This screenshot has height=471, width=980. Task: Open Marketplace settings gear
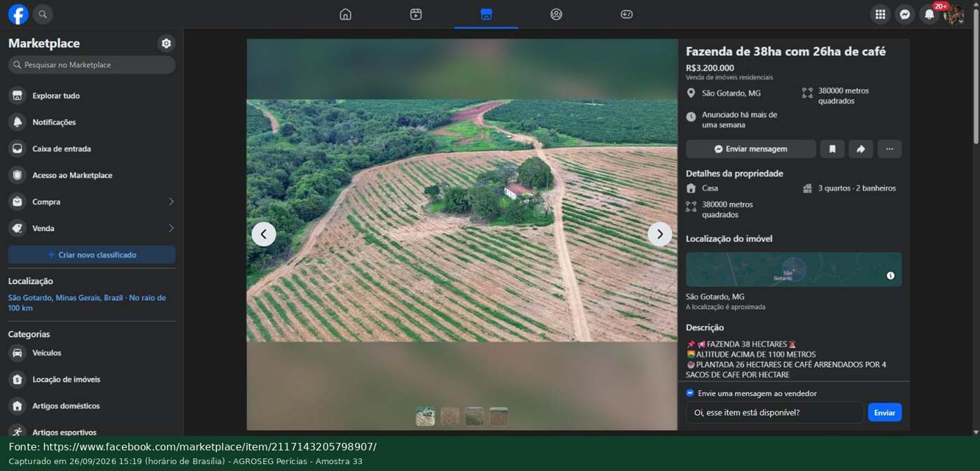tap(166, 43)
